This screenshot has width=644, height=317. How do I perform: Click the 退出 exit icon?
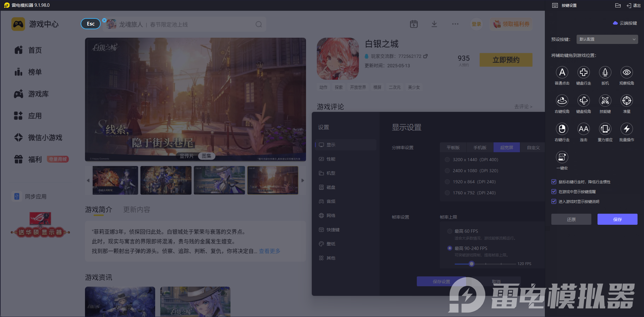(x=634, y=6)
